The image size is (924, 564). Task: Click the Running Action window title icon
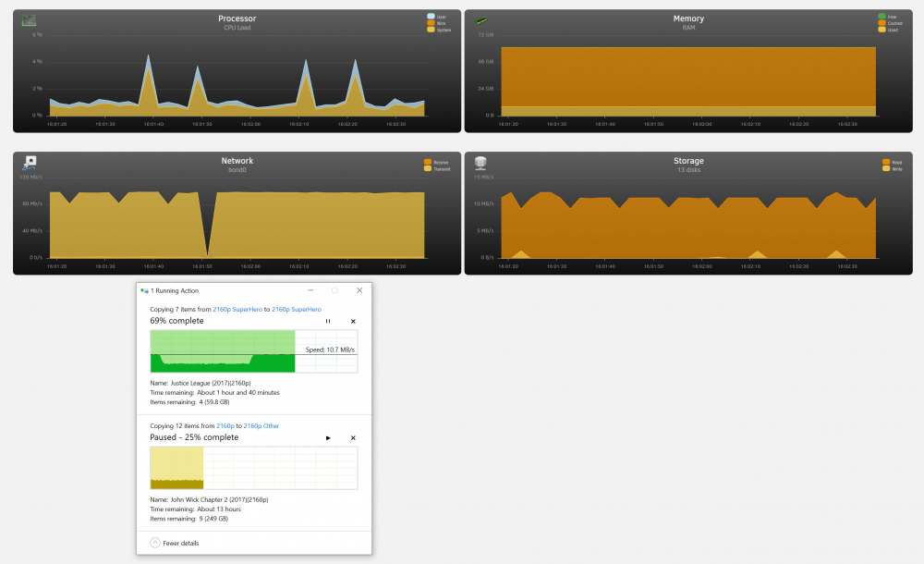click(144, 291)
